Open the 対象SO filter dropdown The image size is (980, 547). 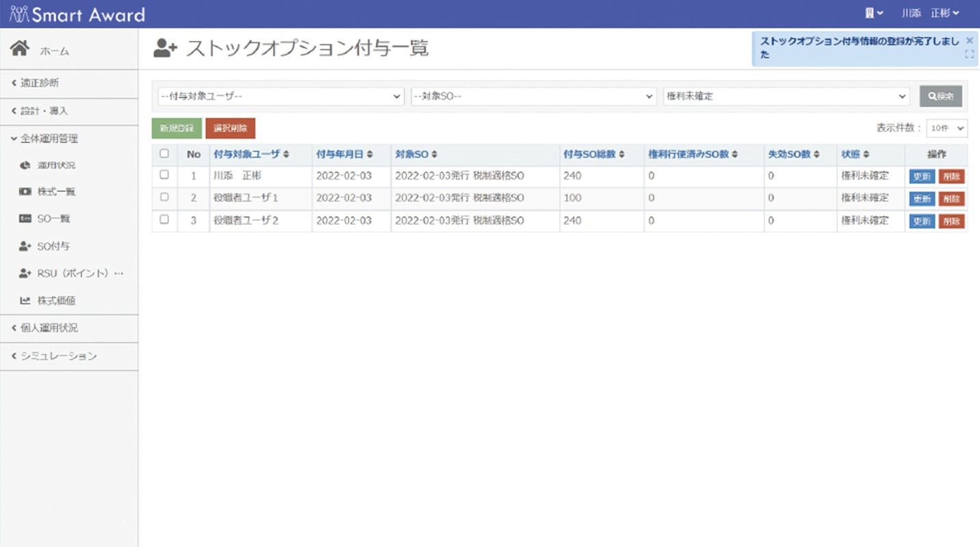(x=534, y=96)
